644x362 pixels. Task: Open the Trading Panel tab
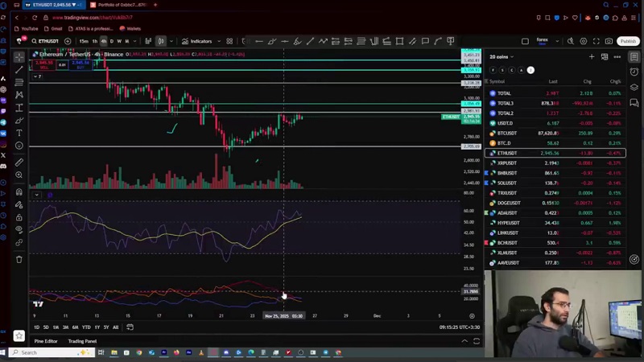(82, 341)
